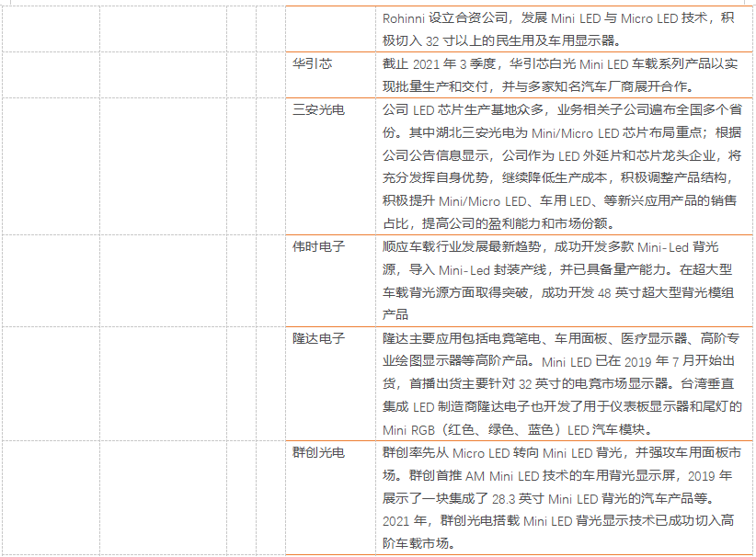Click the line starting '公司公告信息显示'
756x557 pixels.
[562, 155]
